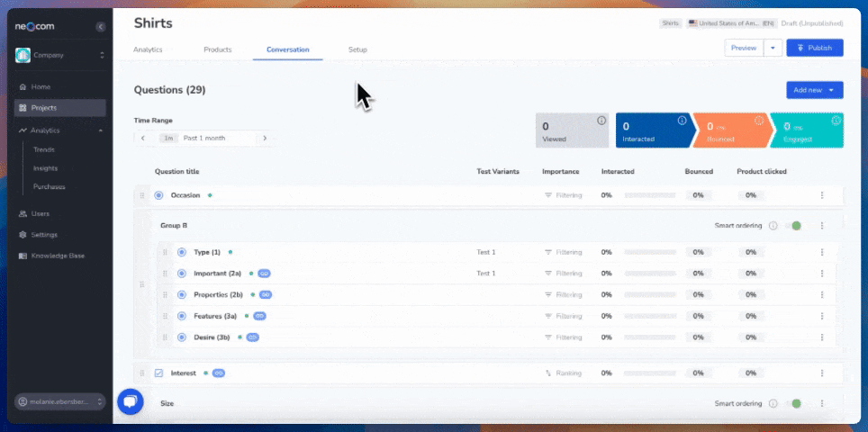Select the Features (3a) radio icon
Viewport: 868px width, 432px height.
click(x=182, y=316)
